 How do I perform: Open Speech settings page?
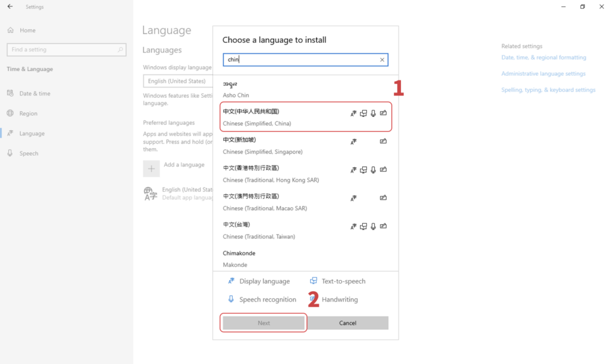[x=23, y=153]
